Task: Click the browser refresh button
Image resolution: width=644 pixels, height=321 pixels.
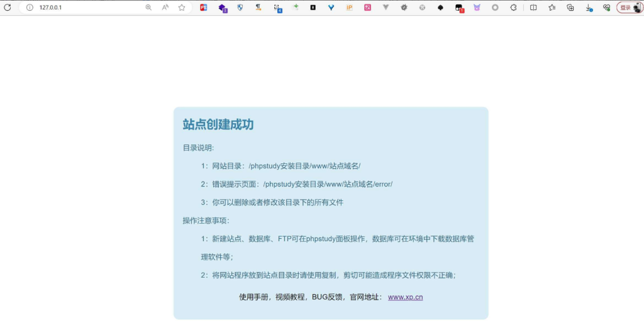Action: [8, 8]
